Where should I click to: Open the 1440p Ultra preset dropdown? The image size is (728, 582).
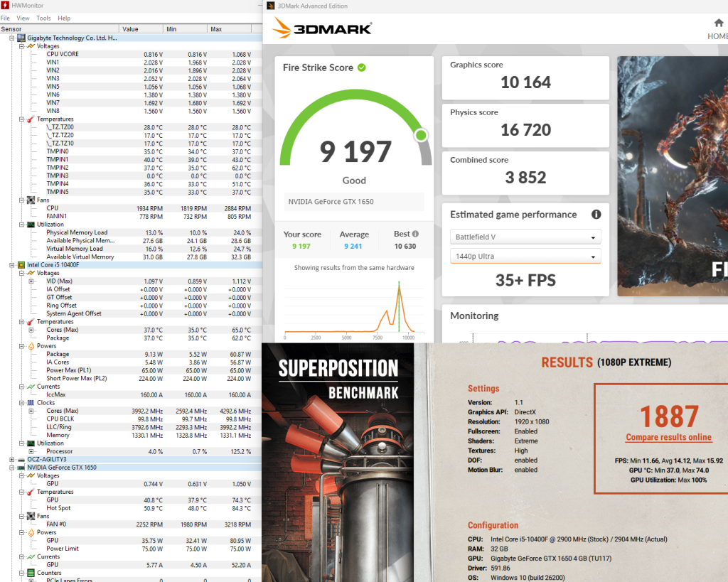click(525, 257)
